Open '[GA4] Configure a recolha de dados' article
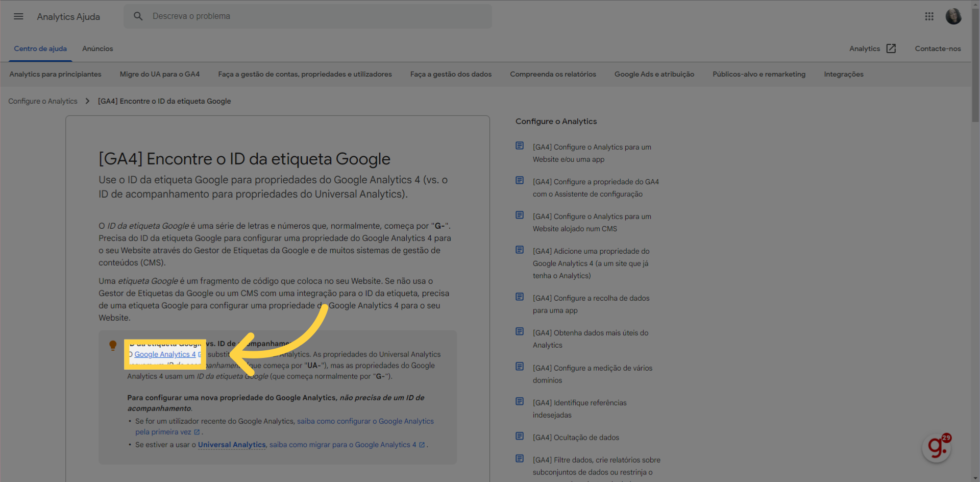This screenshot has width=980, height=482. (x=591, y=304)
